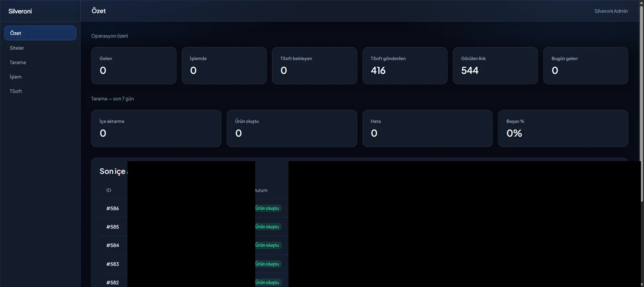Screen dimensions: 644x287
Task: Click the vertical scrollbar thumb
Action: pyautogui.click(x=642, y=103)
